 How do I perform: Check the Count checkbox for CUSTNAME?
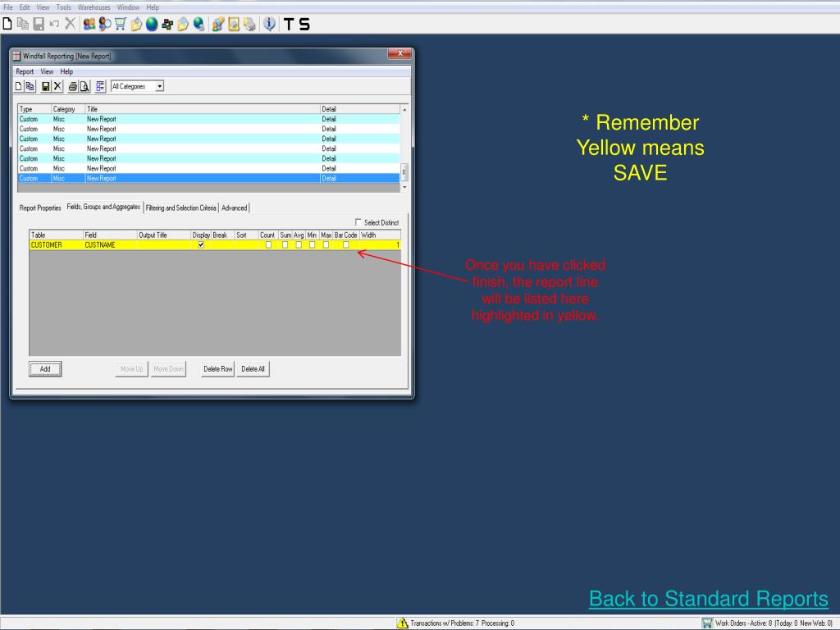click(268, 244)
